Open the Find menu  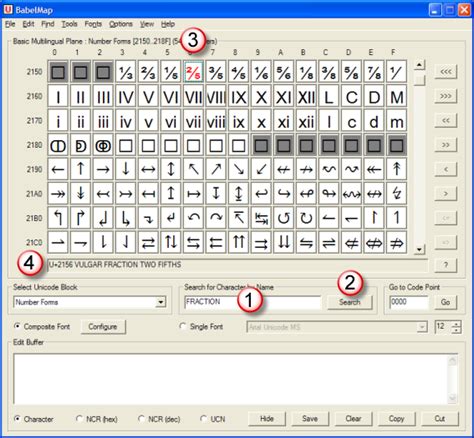pyautogui.click(x=48, y=24)
